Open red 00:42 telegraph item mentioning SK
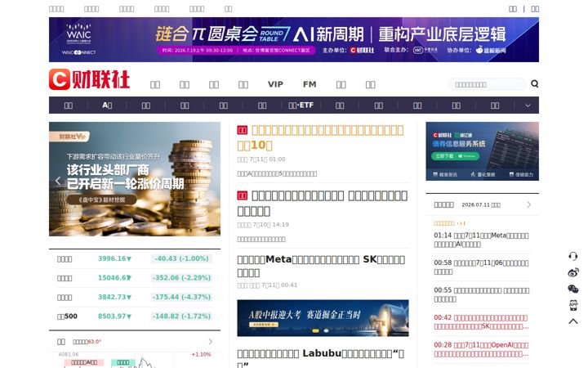Image resolution: width=588 pixels, height=368 pixels. 482,322
